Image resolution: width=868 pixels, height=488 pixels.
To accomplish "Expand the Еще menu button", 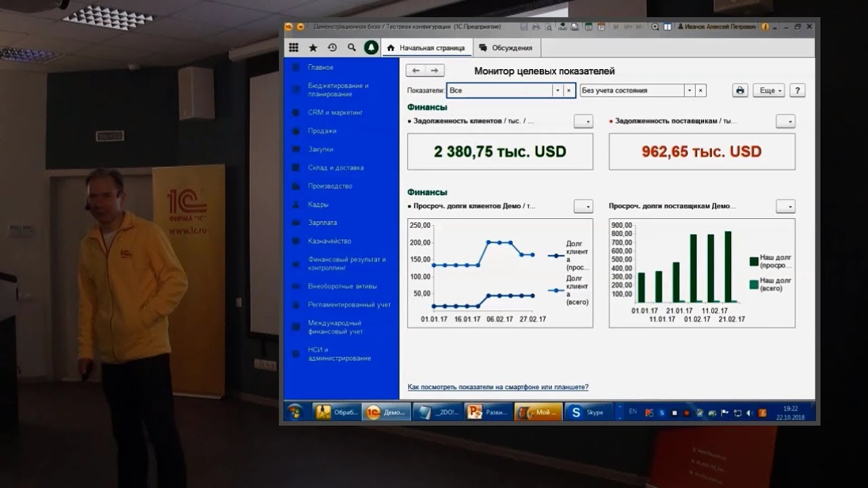I will [x=770, y=90].
